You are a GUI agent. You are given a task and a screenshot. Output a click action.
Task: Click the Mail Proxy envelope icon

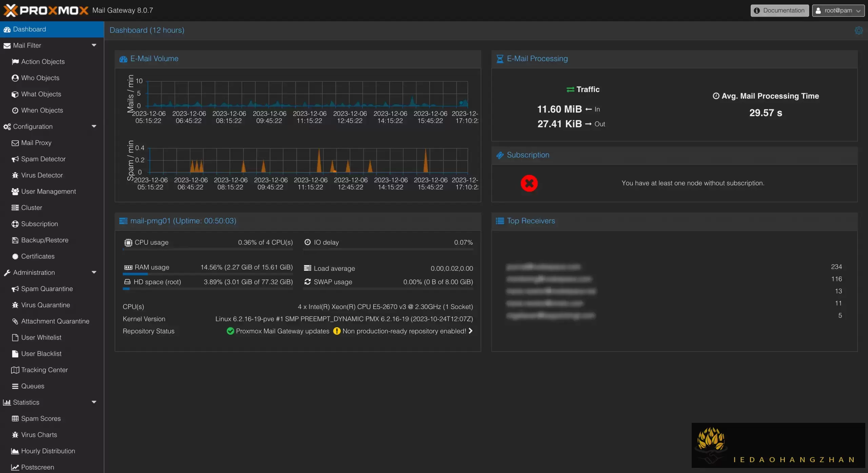tap(15, 143)
